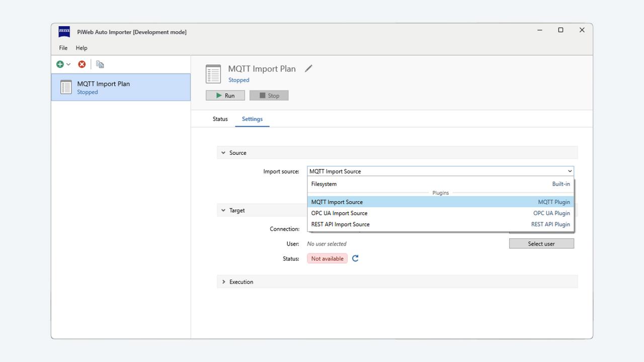Collapse the Source section
The height and width of the screenshot is (362, 644).
(x=223, y=152)
